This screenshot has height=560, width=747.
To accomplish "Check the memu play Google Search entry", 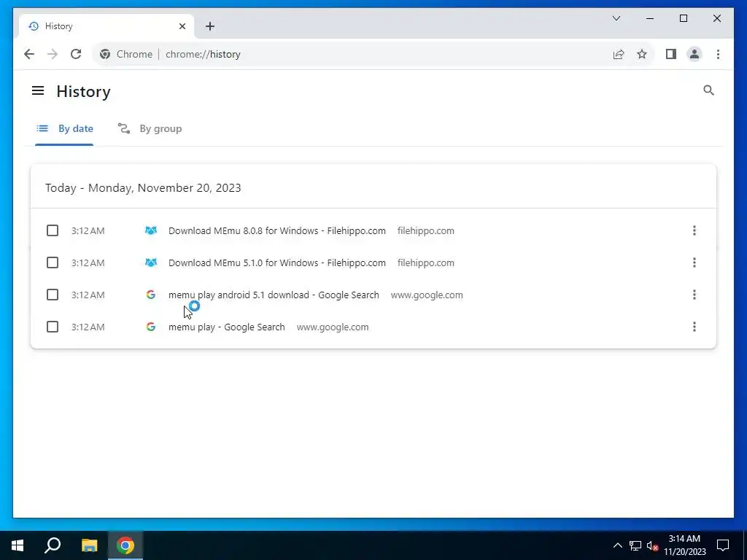I will (53, 327).
